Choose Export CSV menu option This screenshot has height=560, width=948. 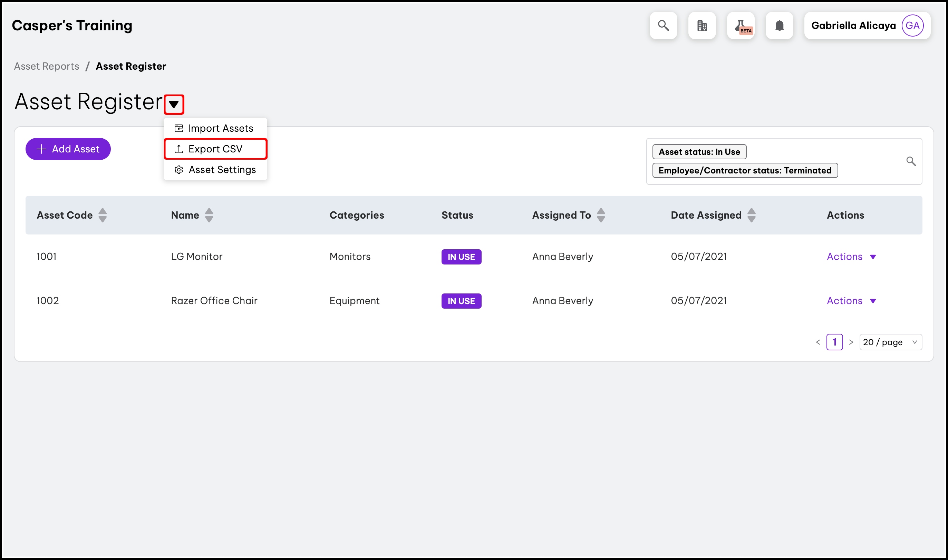coord(215,149)
